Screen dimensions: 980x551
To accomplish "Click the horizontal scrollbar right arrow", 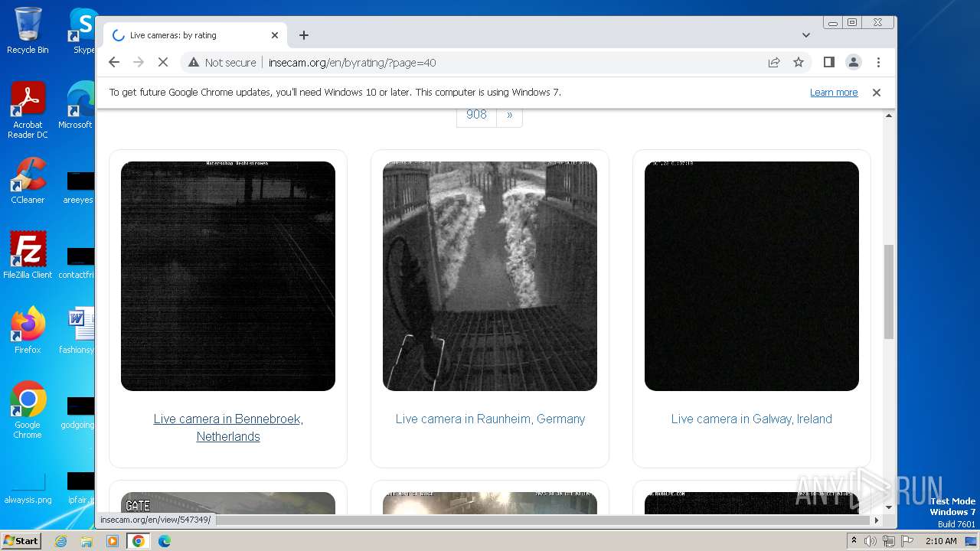I will coord(877,520).
